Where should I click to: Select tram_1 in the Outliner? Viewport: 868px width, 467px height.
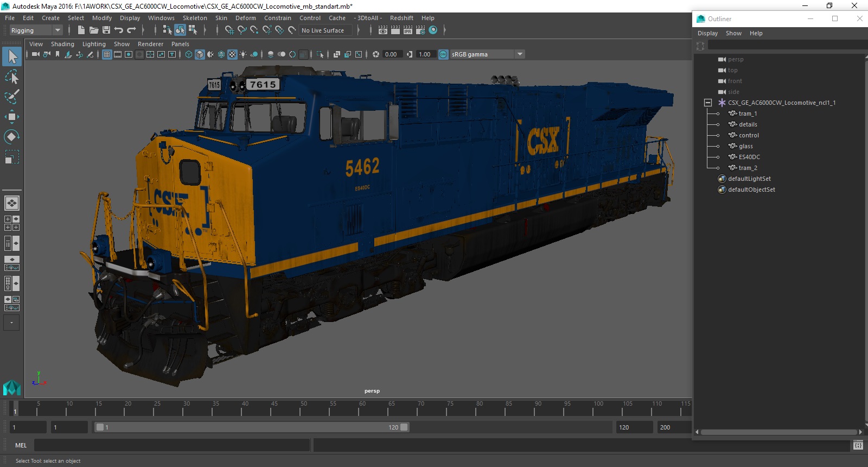[748, 113]
